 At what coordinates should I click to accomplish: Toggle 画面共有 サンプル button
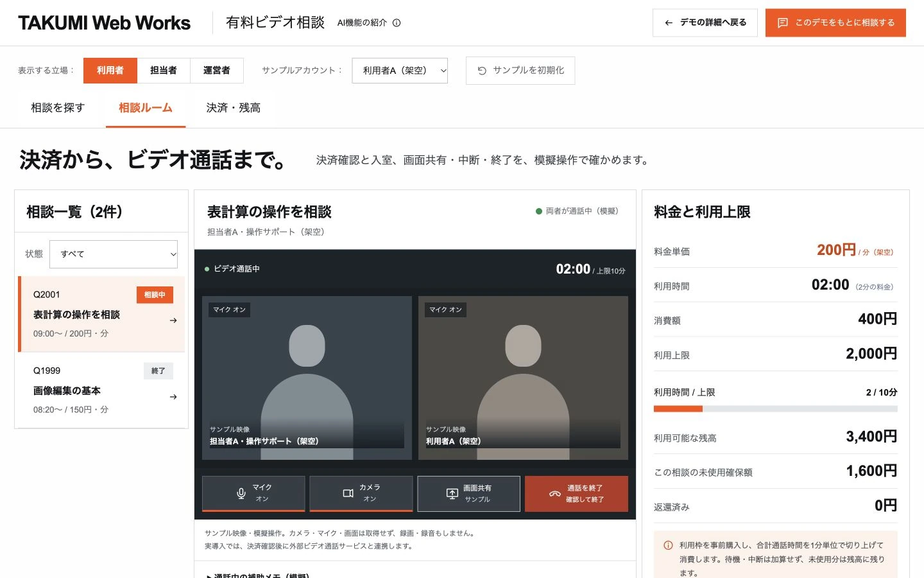[468, 493]
